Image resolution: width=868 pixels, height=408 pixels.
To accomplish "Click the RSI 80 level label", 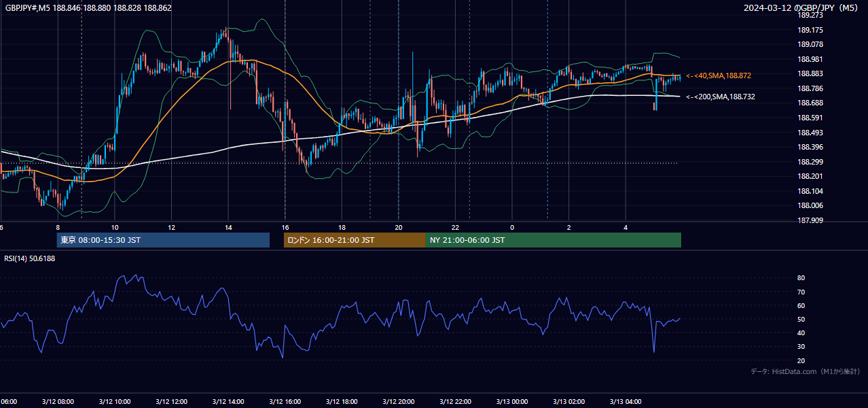I will (x=801, y=278).
